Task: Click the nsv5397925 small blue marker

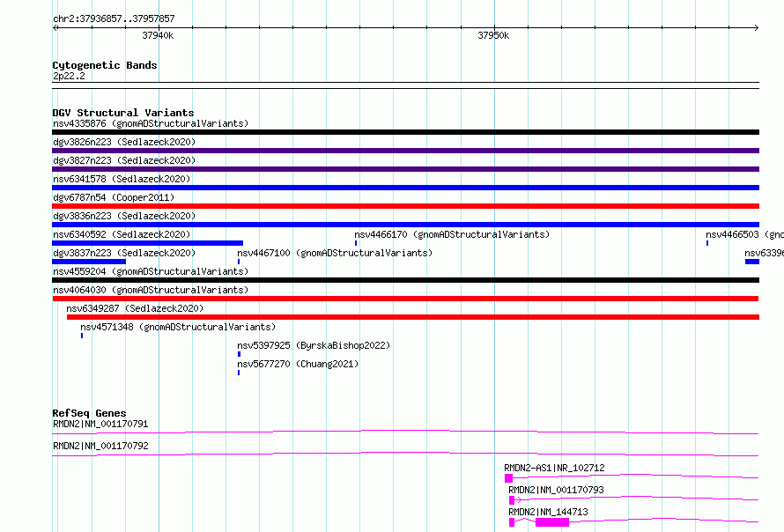Action: click(239, 354)
